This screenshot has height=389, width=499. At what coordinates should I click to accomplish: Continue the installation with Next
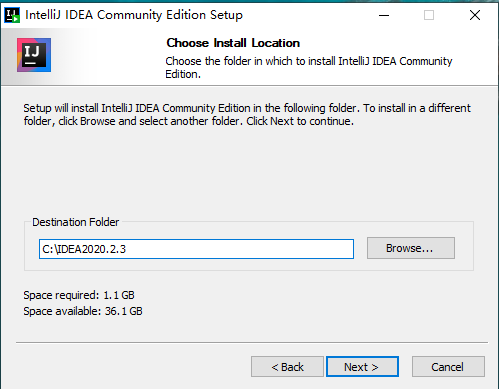pyautogui.click(x=362, y=367)
